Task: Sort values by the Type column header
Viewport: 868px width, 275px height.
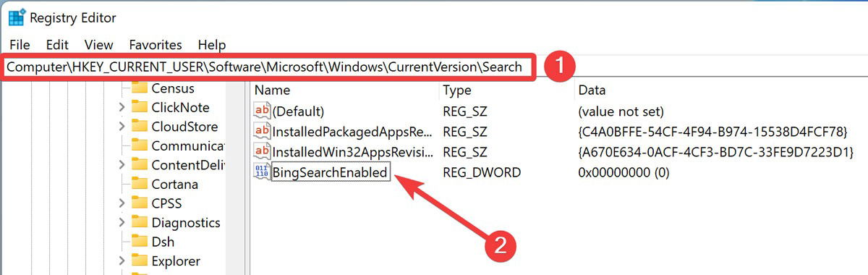Action: coord(457,90)
